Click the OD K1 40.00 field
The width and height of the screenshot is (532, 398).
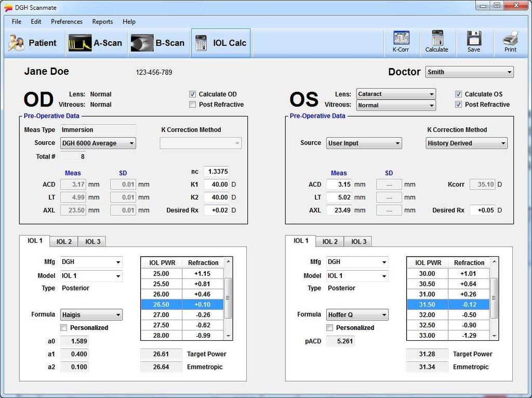tap(217, 184)
